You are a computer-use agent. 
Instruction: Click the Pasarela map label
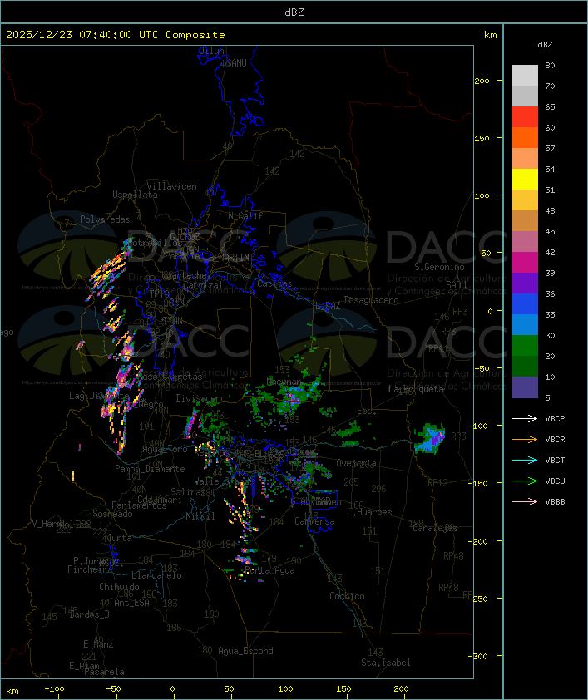(105, 672)
